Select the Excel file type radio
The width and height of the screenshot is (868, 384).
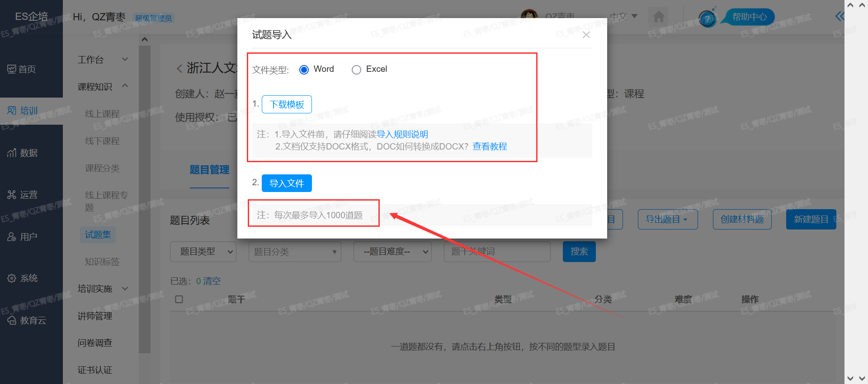tap(356, 70)
